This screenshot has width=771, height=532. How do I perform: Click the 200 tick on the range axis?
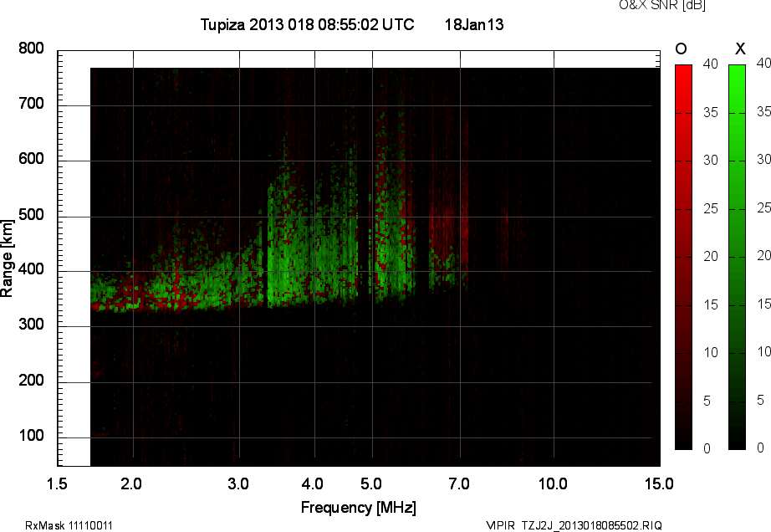32,381
